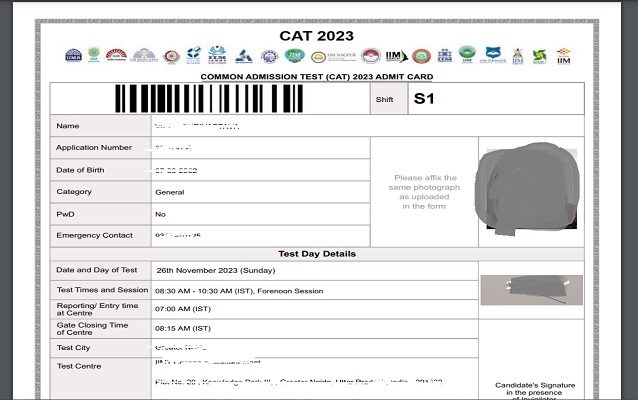The image size is (638, 400).
Task: Click the green pinwheel logo
Action: (540, 57)
